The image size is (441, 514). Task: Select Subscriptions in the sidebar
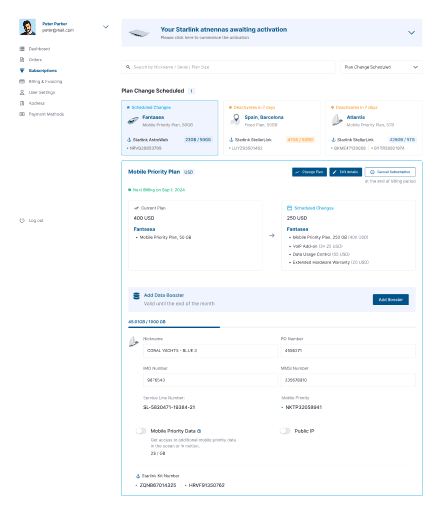click(x=43, y=70)
